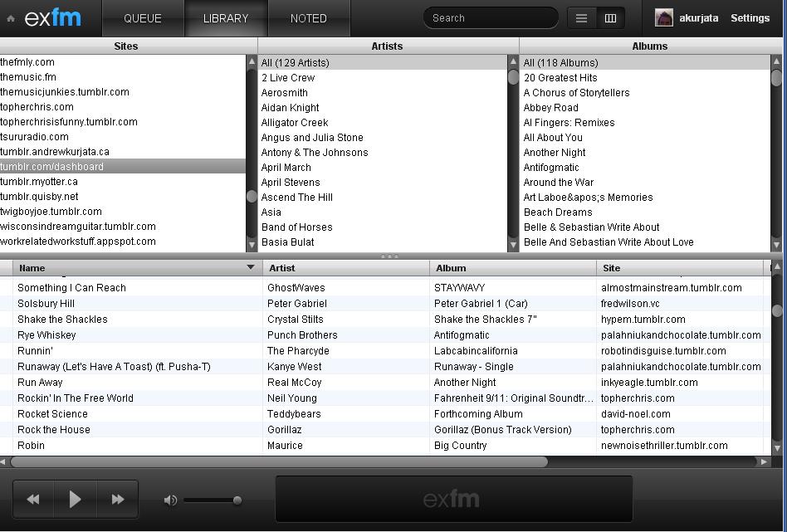This screenshot has width=787, height=532.
Task: Sort tracks by the Site column
Action: (x=680, y=268)
